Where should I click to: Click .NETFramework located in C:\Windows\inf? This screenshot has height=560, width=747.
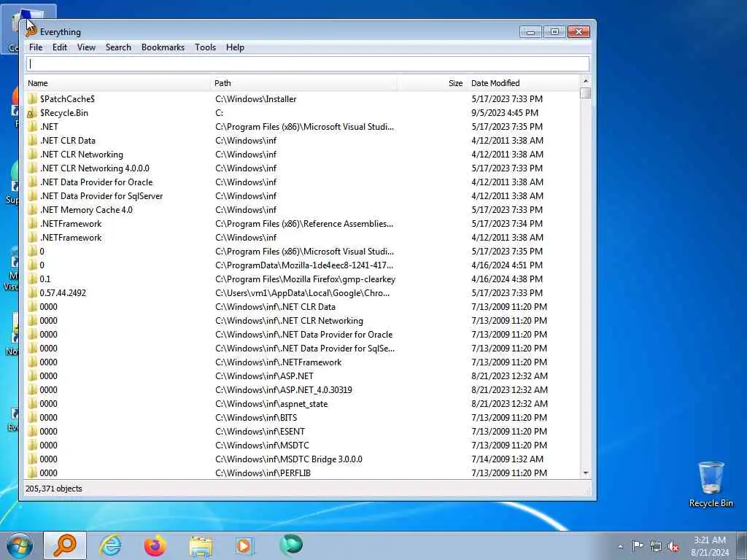tap(71, 238)
